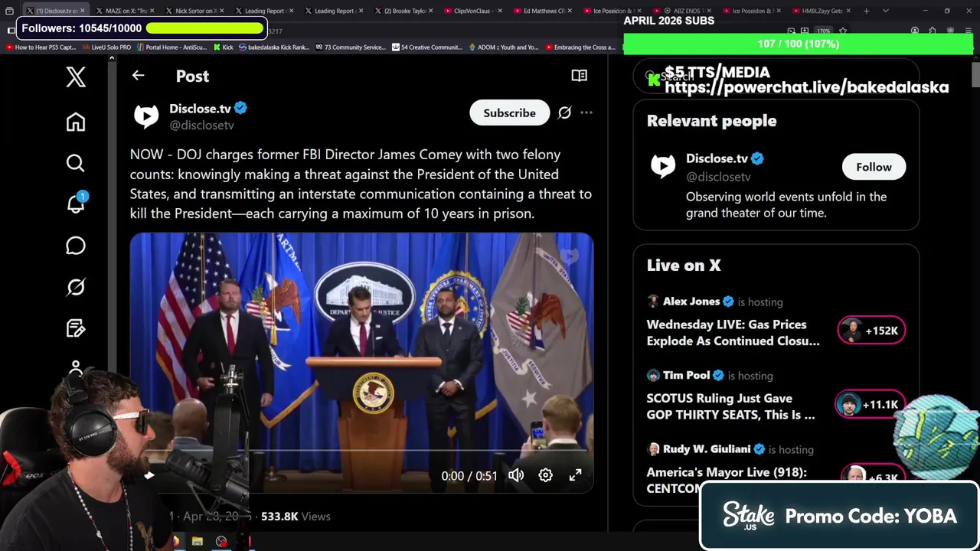
Task: Open the 'How to Hear PS5 Capt...' bookmark
Action: coord(41,47)
